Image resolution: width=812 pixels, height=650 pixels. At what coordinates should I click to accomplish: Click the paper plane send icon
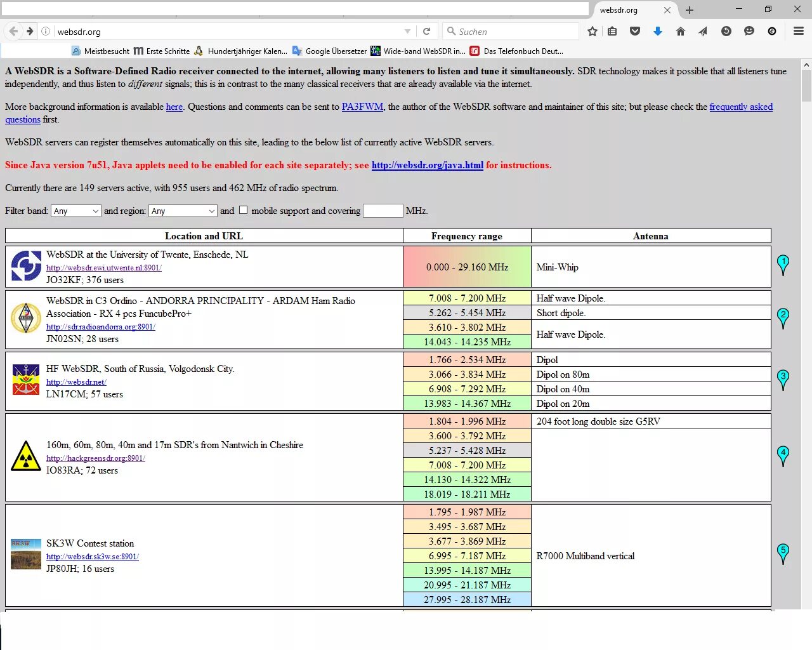click(703, 31)
